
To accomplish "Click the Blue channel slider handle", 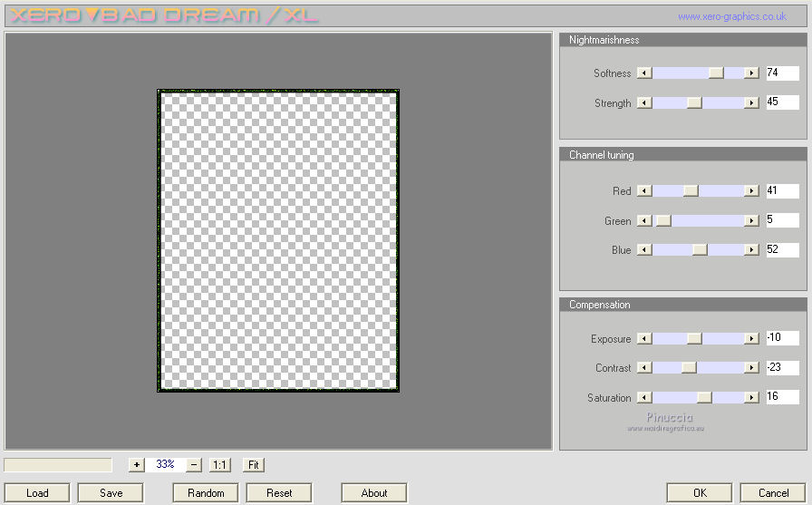I will coord(701,249).
